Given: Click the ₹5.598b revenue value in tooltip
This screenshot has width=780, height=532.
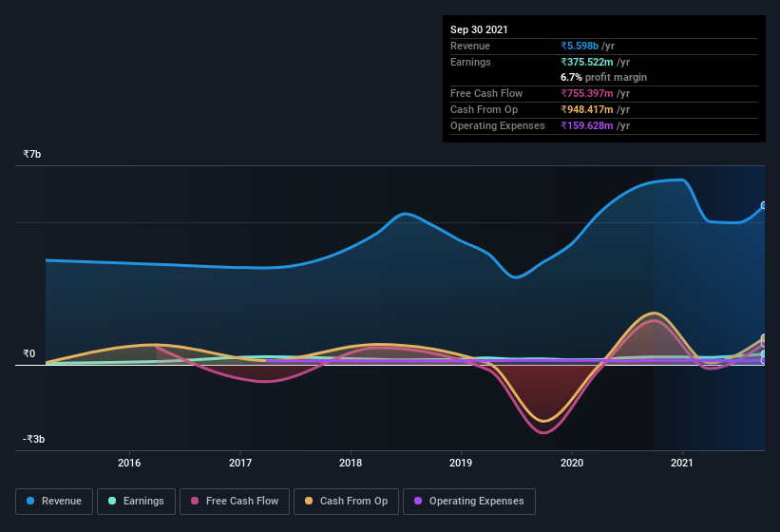Looking at the screenshot, I should coord(580,46).
